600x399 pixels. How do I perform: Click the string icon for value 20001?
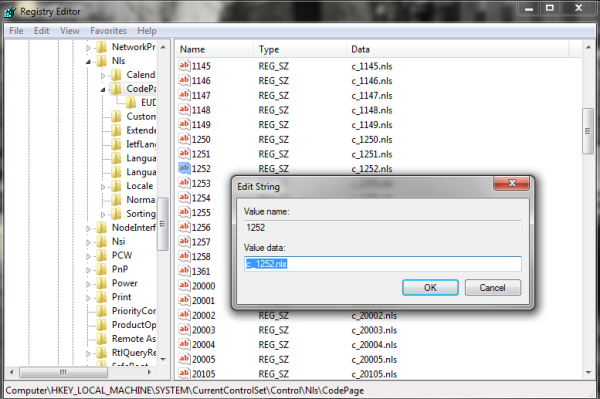[184, 300]
